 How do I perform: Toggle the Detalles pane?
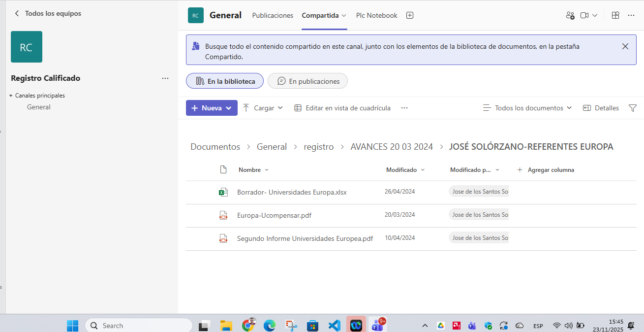coord(601,108)
